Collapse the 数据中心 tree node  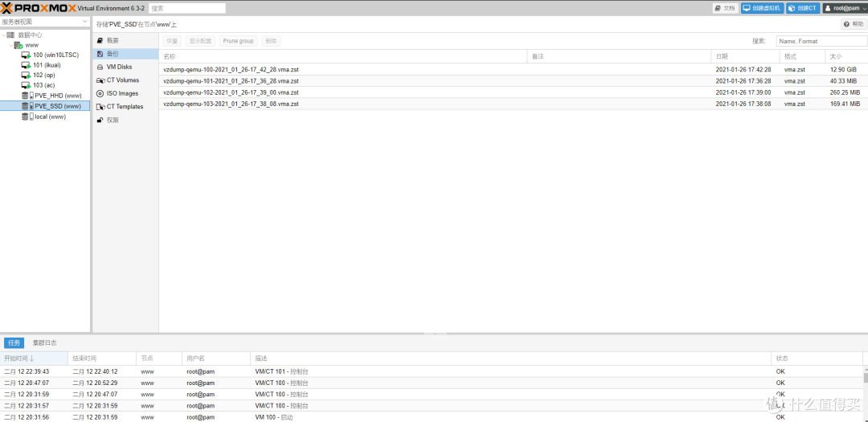[x=2, y=35]
